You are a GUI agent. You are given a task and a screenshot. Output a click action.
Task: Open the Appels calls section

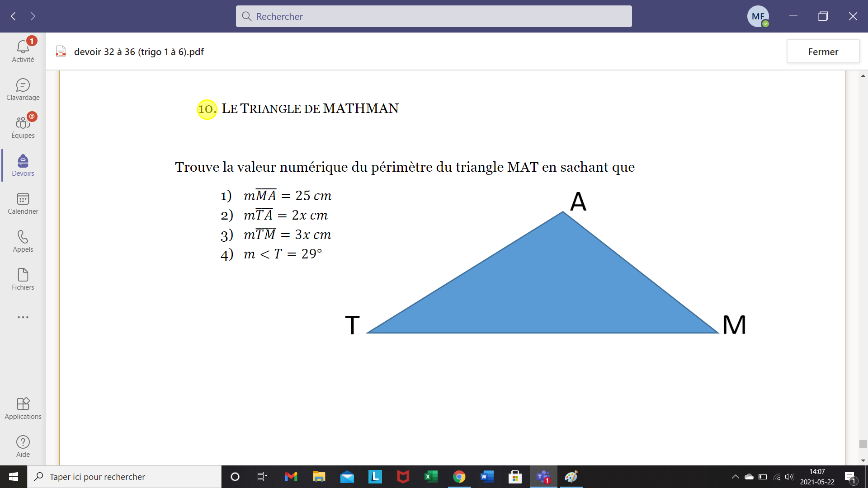pos(23,241)
